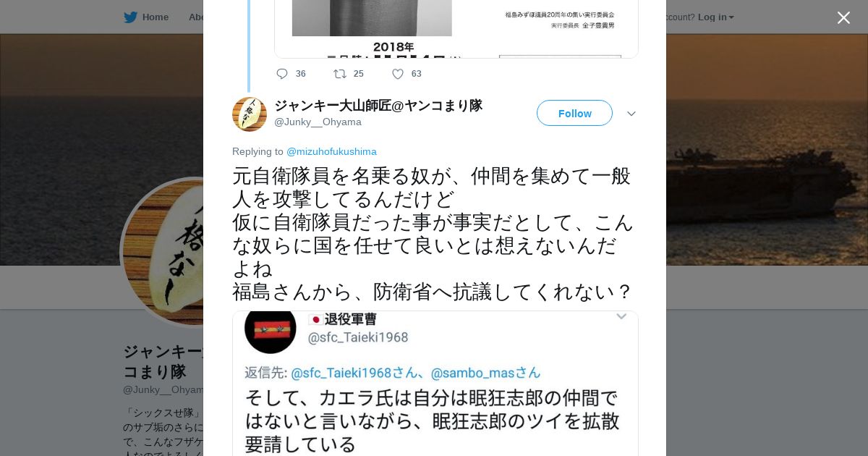The image size is (868, 456).
Task: Click the main tweet text body
Action: tap(433, 233)
